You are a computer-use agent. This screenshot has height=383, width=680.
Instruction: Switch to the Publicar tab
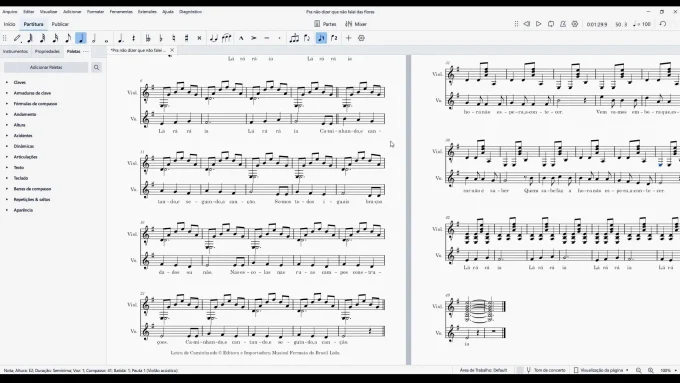(60, 24)
